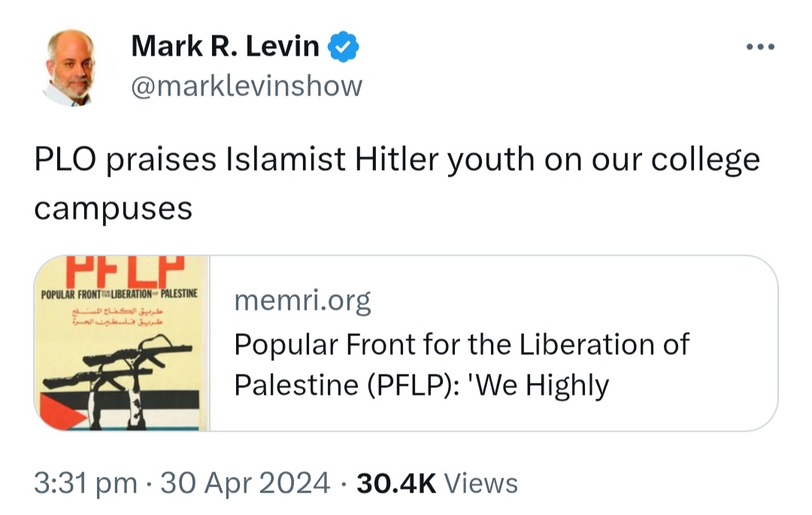Click the "Palestine (PFLP): 'We Highly" line
The height and width of the screenshot is (515, 812).
[x=422, y=386]
